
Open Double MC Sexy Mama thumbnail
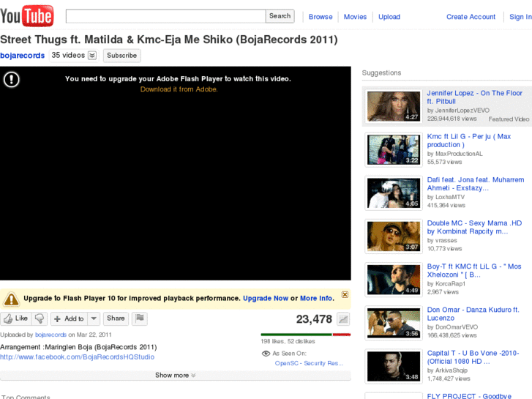pos(394,236)
